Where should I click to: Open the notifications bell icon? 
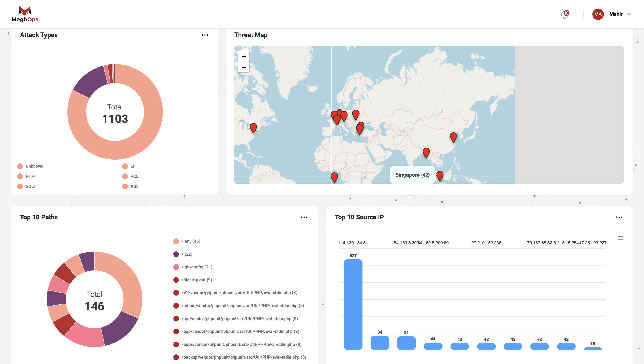coord(564,15)
